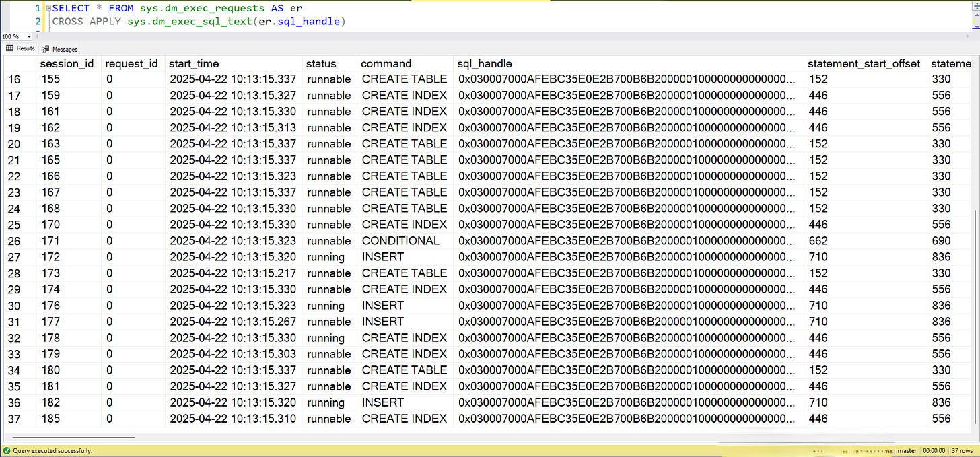Click session_id cell 159
This screenshot has height=457, width=980.
tap(69, 96)
